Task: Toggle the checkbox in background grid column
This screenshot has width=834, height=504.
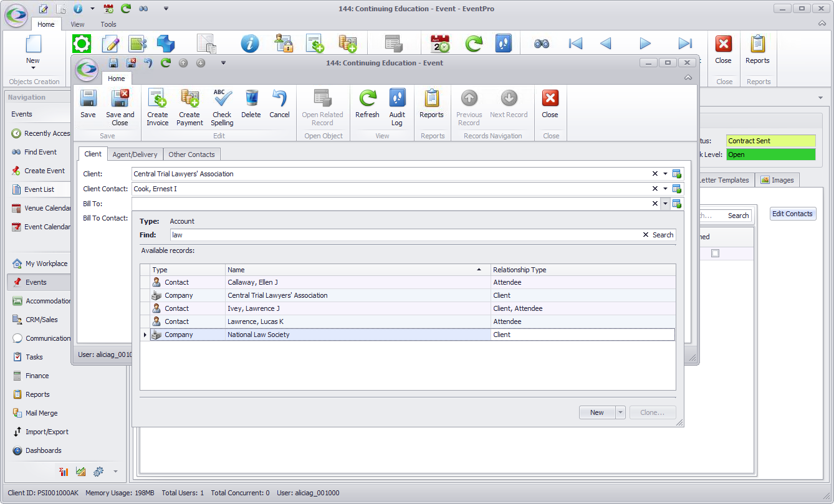Action: click(x=715, y=253)
